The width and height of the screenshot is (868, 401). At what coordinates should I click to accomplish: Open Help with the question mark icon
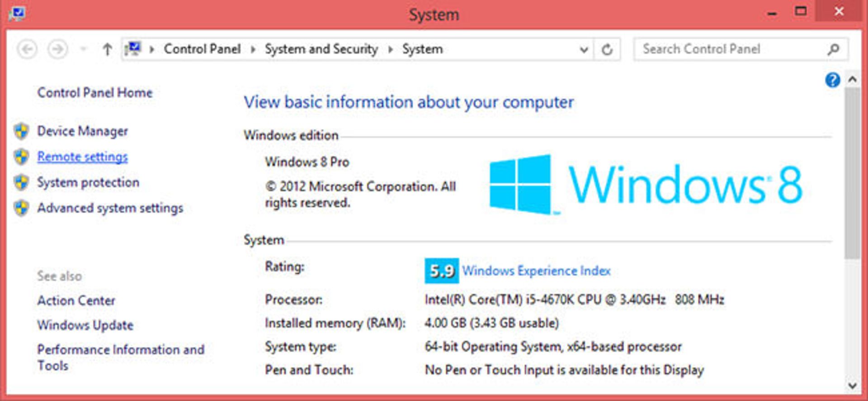[832, 80]
